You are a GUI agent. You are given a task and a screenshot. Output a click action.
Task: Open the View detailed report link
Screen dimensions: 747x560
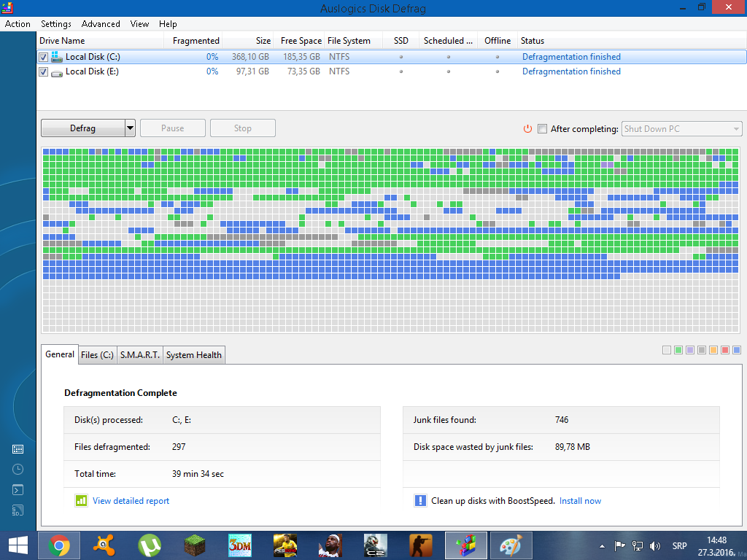pos(131,501)
